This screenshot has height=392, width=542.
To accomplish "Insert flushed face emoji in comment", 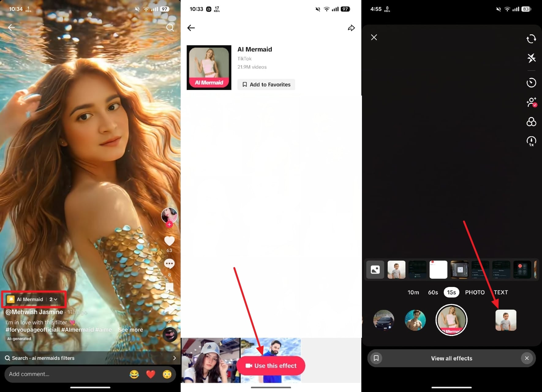I will pyautogui.click(x=167, y=374).
